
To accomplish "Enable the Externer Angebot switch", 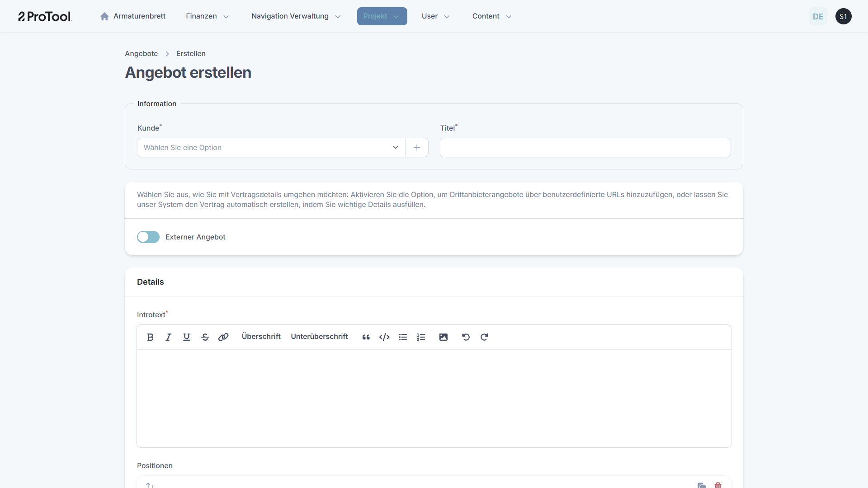I will [148, 237].
